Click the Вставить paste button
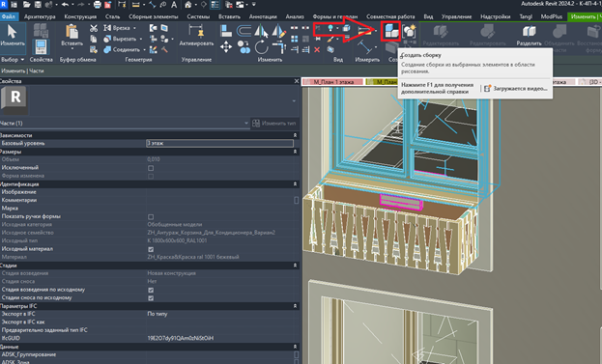 tap(72, 36)
